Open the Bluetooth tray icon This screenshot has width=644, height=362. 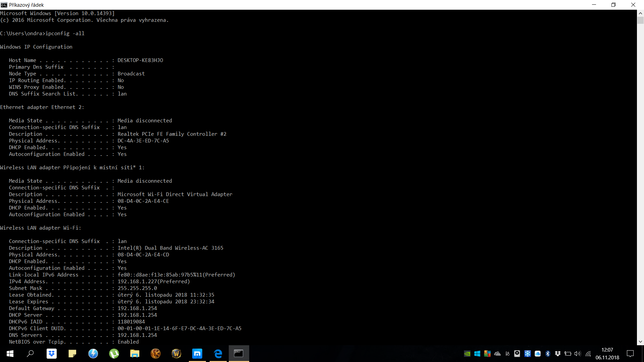[548, 354]
